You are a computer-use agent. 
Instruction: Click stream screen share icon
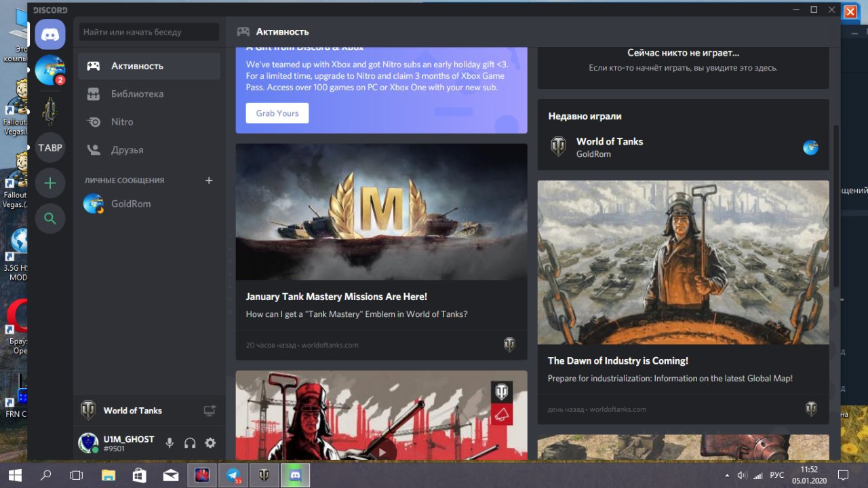pyautogui.click(x=210, y=411)
